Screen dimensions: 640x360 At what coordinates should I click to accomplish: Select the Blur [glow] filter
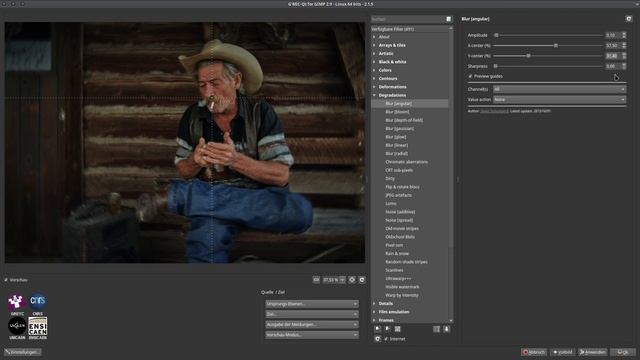(x=396, y=137)
